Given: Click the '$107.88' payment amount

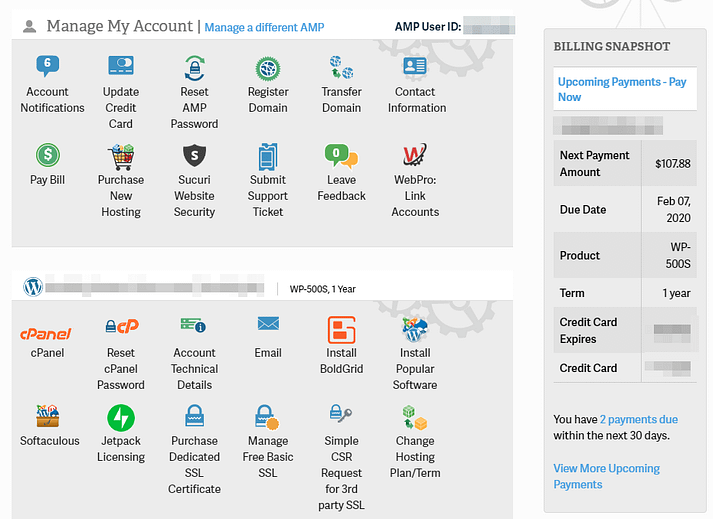Looking at the screenshot, I should click(x=673, y=164).
